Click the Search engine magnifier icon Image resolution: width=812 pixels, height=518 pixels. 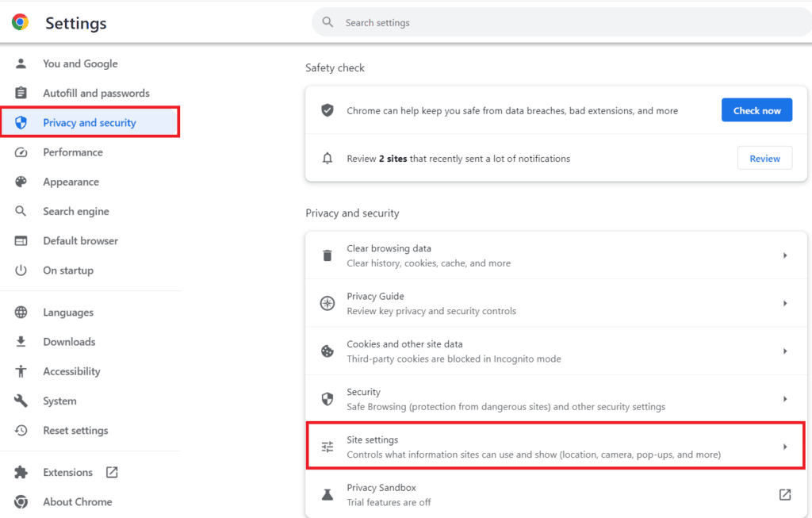[21, 211]
